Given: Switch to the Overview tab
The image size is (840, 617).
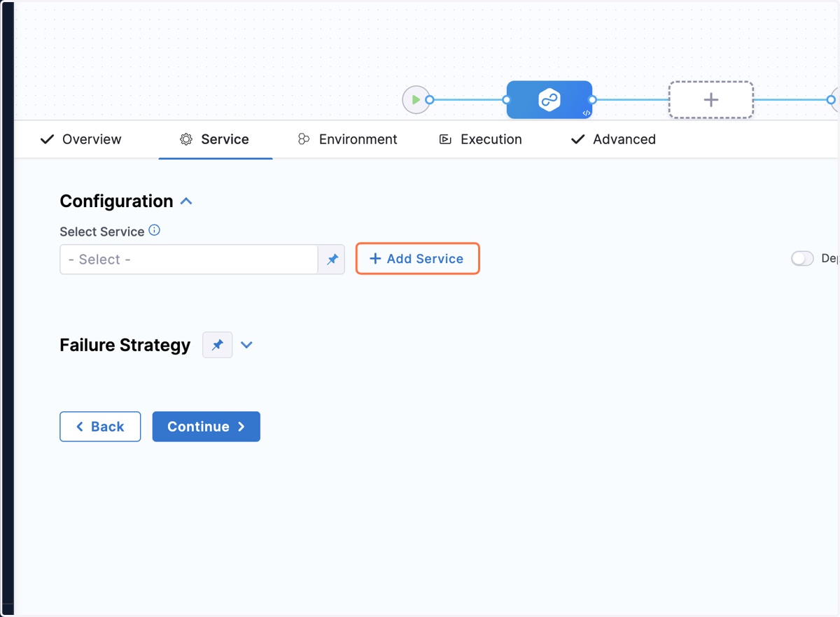Looking at the screenshot, I should coord(80,139).
